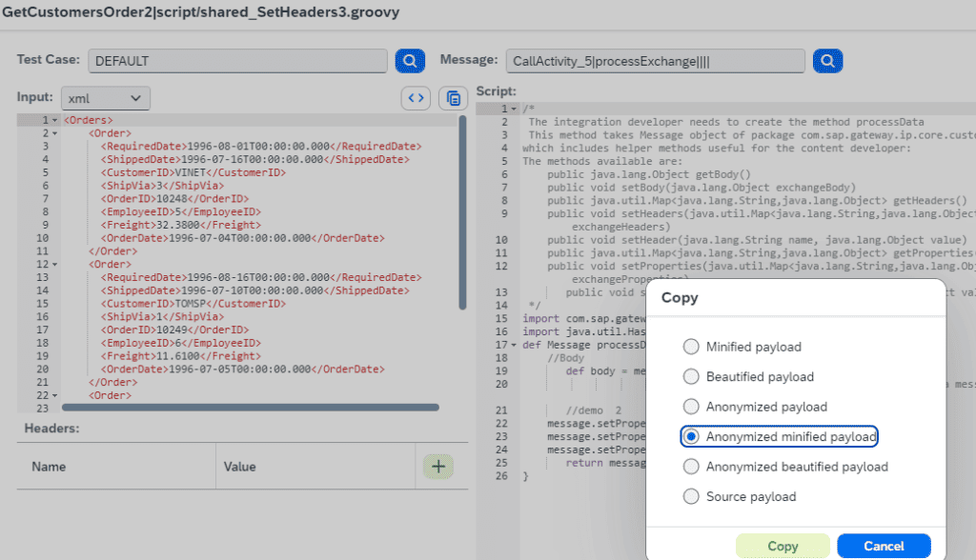Viewport: 976px width, 560px height.
Task: Click the Message search icon
Action: coord(827,61)
